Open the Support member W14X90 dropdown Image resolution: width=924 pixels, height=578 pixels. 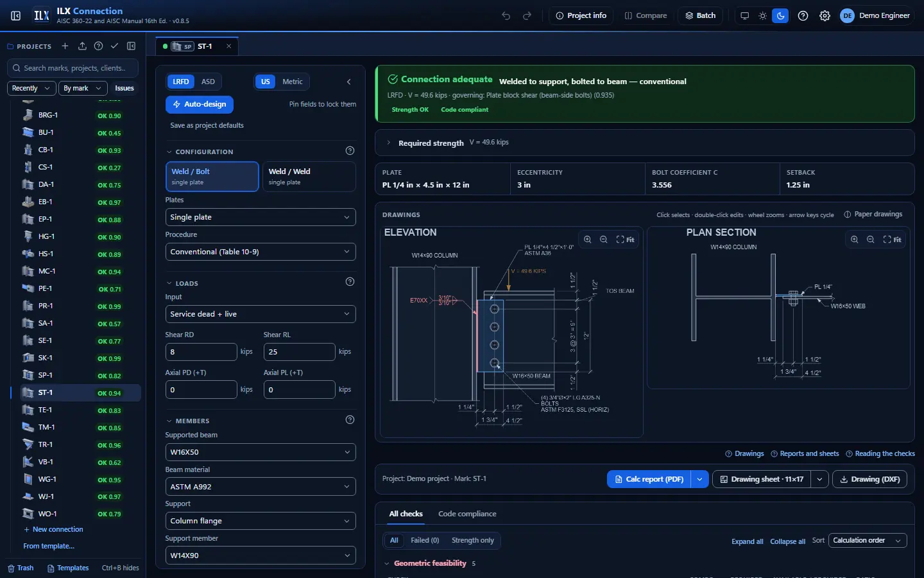point(261,556)
